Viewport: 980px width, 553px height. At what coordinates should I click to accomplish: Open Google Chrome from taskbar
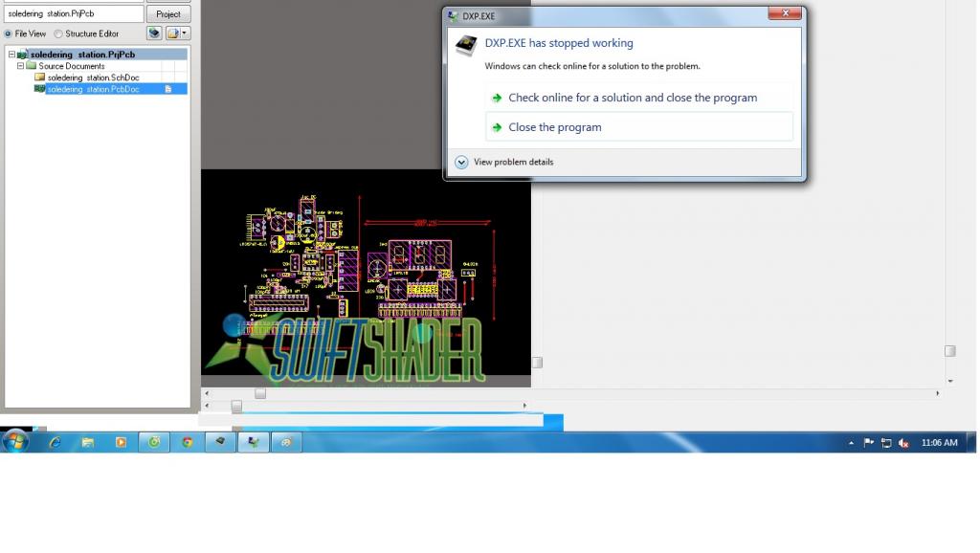187,442
